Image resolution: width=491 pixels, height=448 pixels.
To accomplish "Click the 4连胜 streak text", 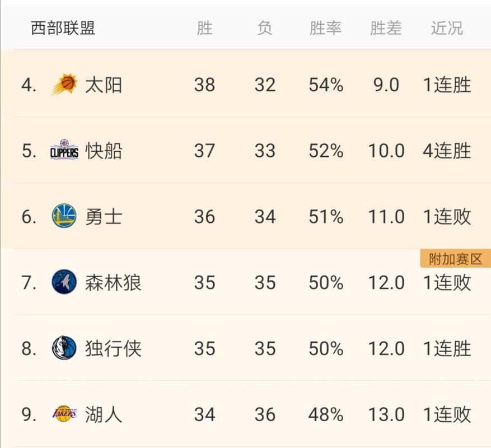I will [x=446, y=150].
